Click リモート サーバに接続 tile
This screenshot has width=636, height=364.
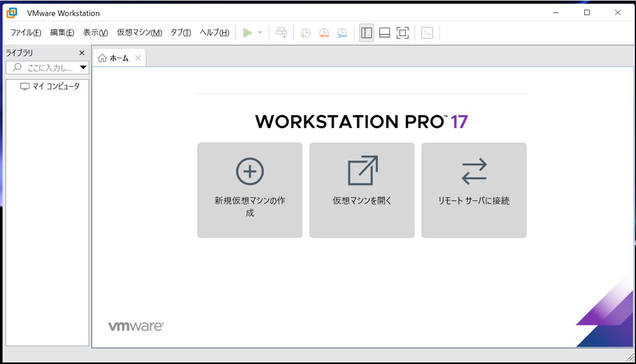point(474,190)
